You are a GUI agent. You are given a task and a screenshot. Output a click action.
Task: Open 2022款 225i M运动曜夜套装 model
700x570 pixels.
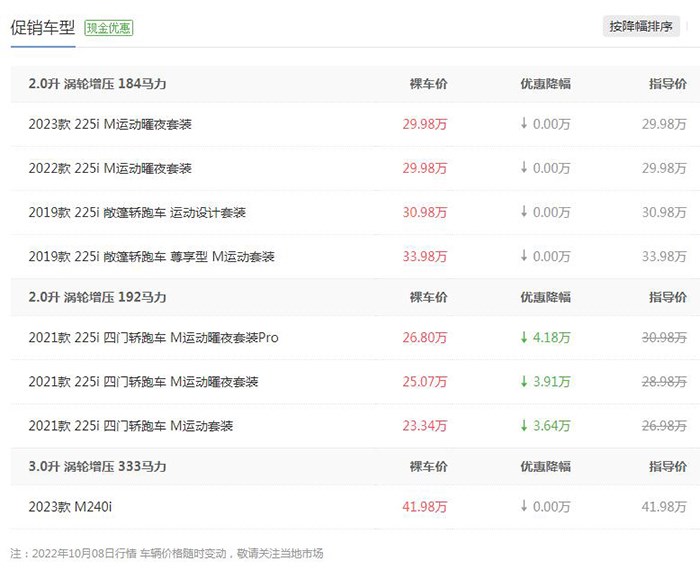tap(110, 168)
